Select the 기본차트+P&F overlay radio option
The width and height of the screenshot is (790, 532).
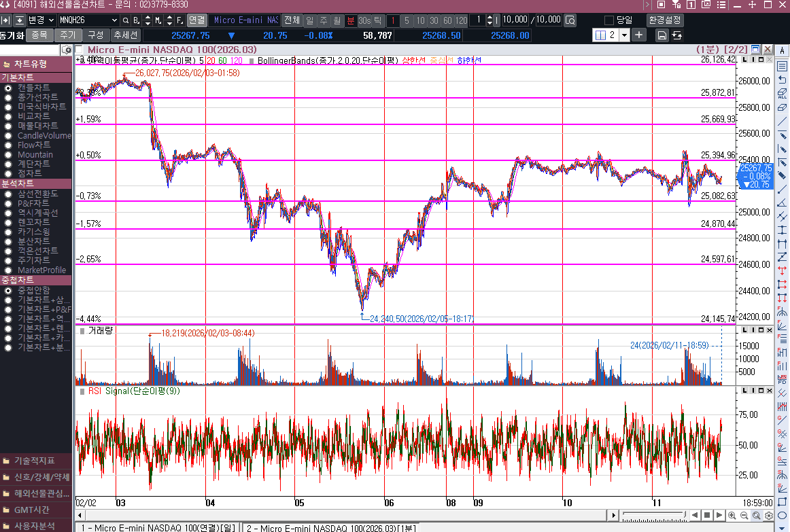[x=8, y=309]
